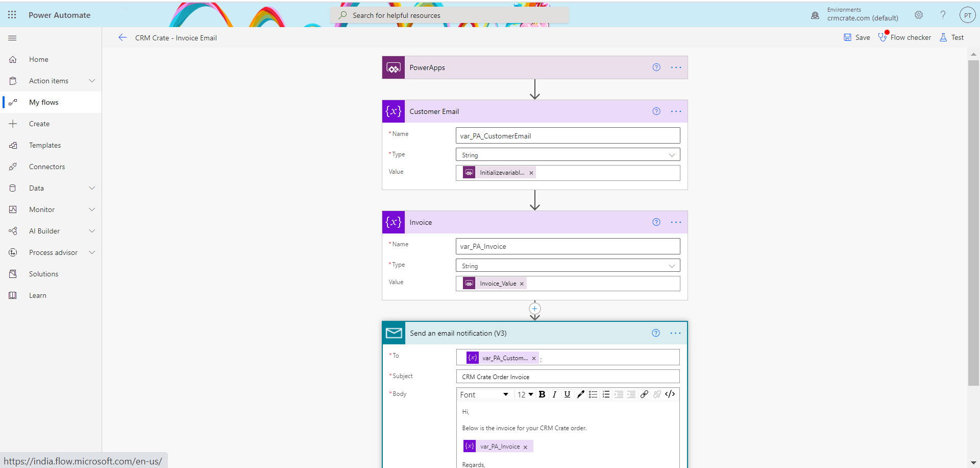Apply underline formatting in the body editor
Image resolution: width=980 pixels, height=468 pixels.
click(x=567, y=394)
